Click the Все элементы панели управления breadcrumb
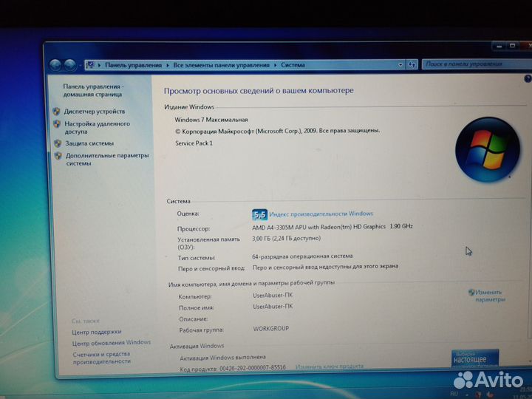Screen dimensions: 532x399 [x=221, y=65]
